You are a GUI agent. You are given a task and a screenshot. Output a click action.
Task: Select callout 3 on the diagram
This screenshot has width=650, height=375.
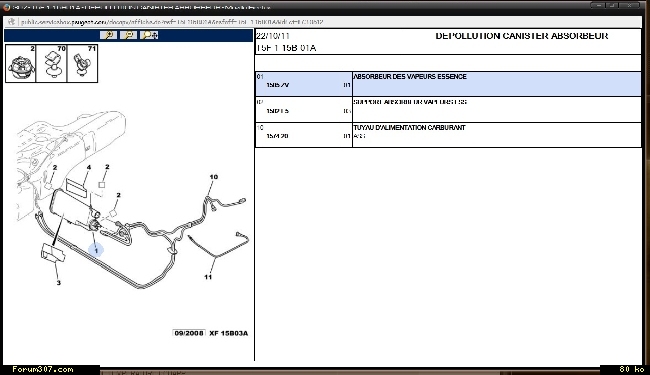coord(58,283)
